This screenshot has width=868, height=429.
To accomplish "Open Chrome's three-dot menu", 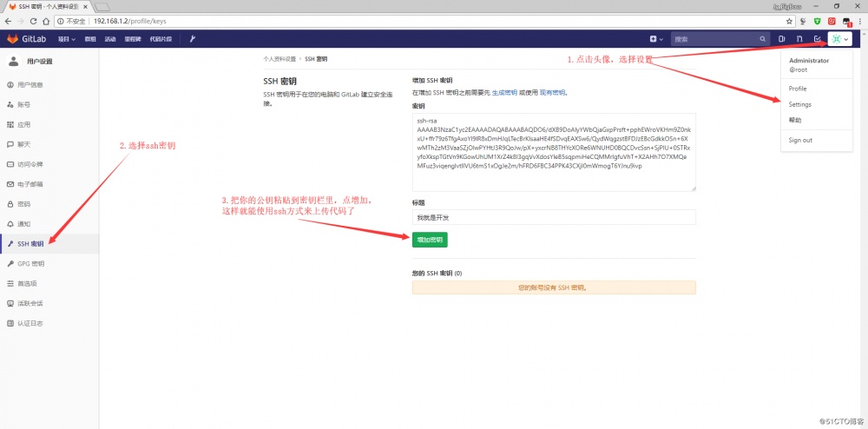I will (859, 21).
